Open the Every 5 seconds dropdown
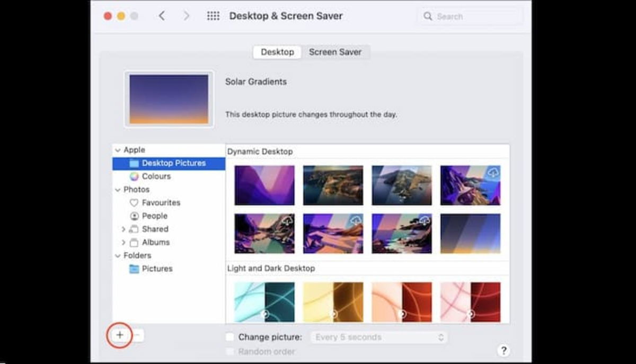The image size is (636, 364). coord(378,337)
